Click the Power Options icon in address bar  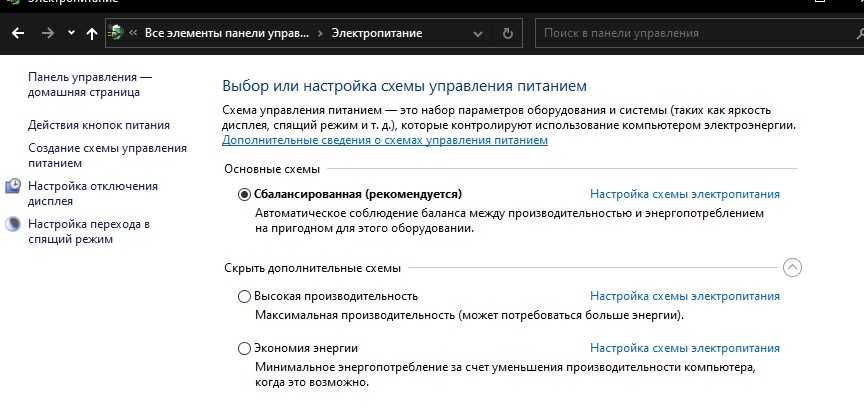coord(117,33)
